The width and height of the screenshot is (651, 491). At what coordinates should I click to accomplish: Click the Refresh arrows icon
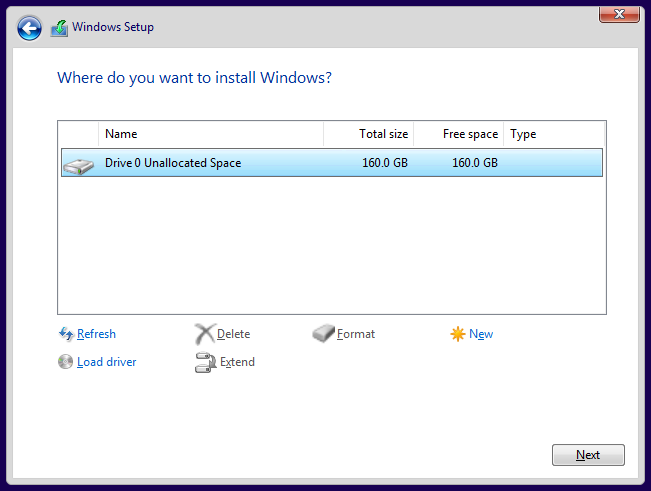(66, 334)
